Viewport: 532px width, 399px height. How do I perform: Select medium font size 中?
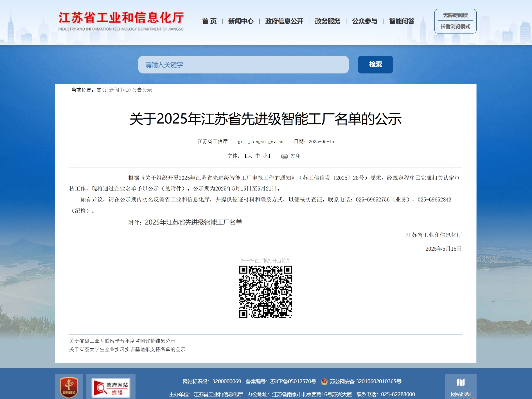pos(257,156)
